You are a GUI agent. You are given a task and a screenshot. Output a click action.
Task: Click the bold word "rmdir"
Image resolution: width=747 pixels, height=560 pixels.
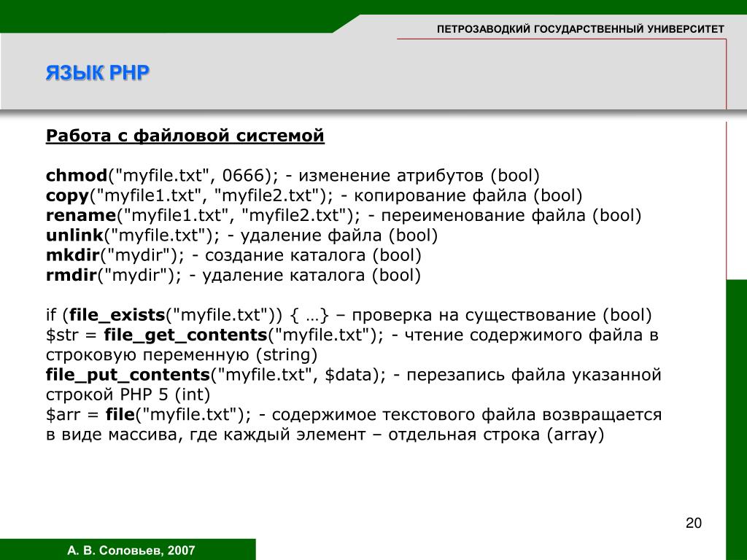[x=71, y=275]
